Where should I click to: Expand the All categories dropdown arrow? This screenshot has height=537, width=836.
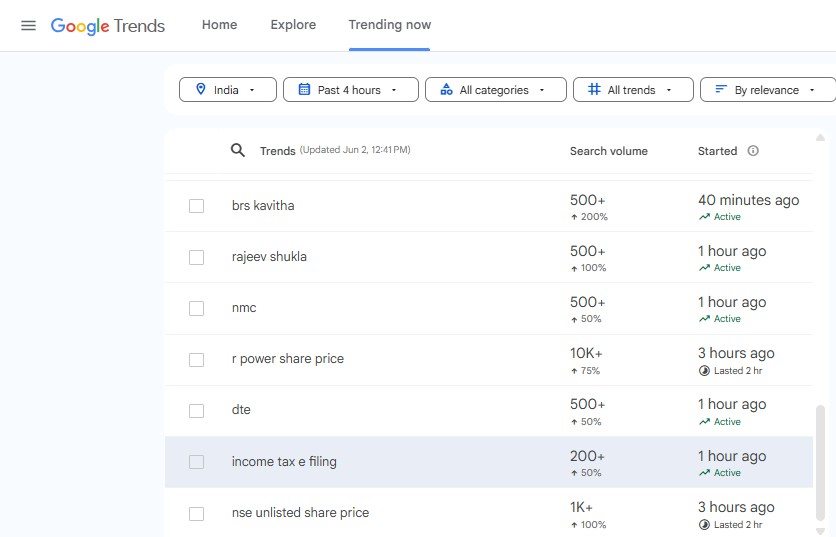[542, 90]
